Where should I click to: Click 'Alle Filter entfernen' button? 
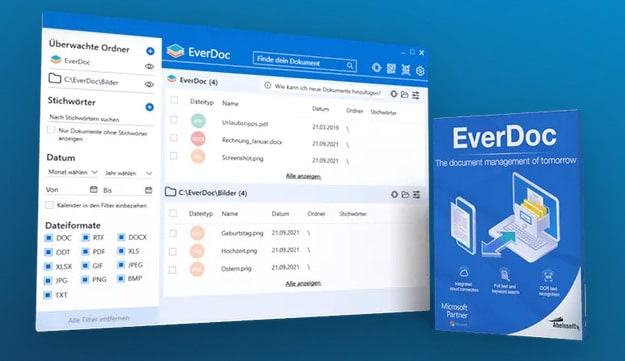point(98,319)
